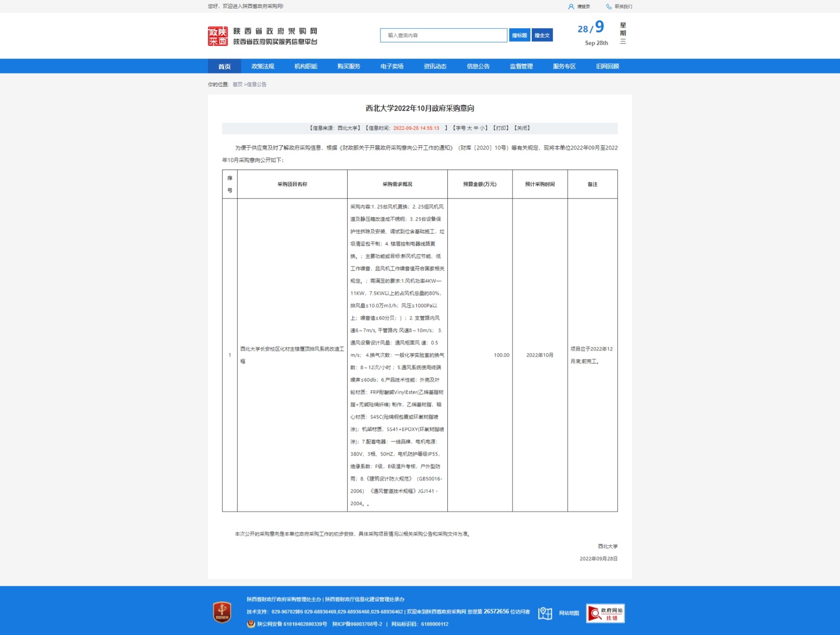The image size is (840, 635).
Task: Click the search input field 输入查询内容
Action: (443, 35)
